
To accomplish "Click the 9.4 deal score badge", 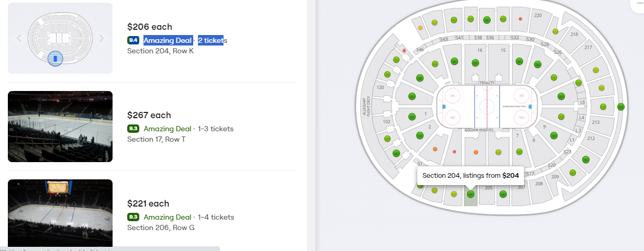I will point(133,40).
